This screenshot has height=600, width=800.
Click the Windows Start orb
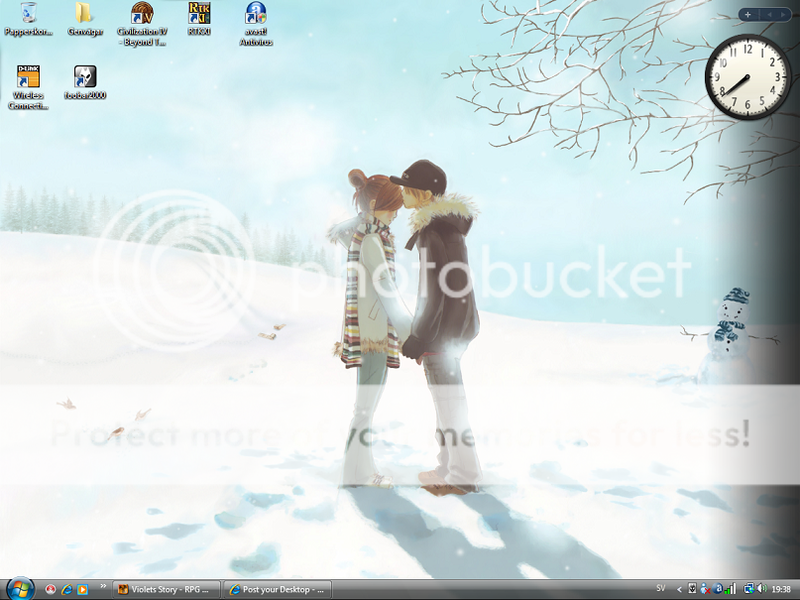(x=20, y=588)
